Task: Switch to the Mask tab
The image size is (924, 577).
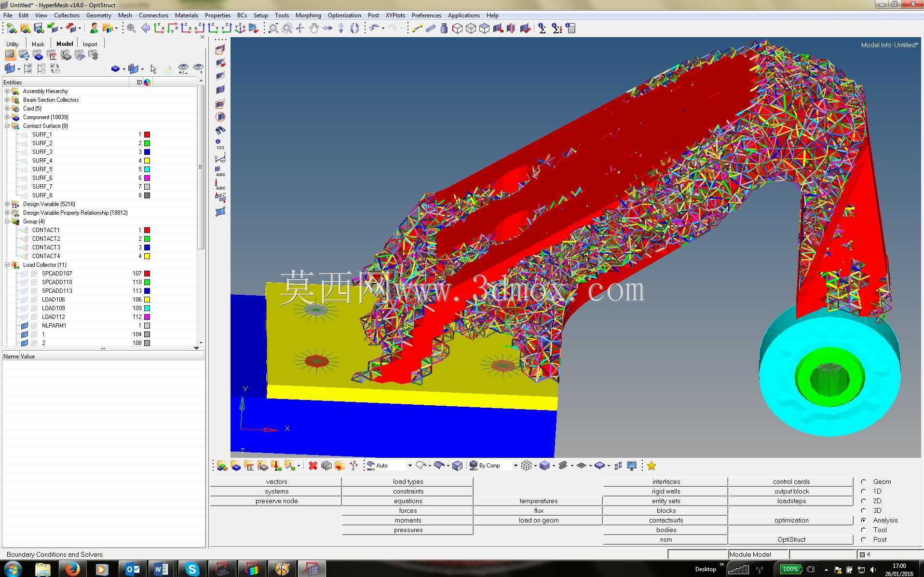Action: 38,44
